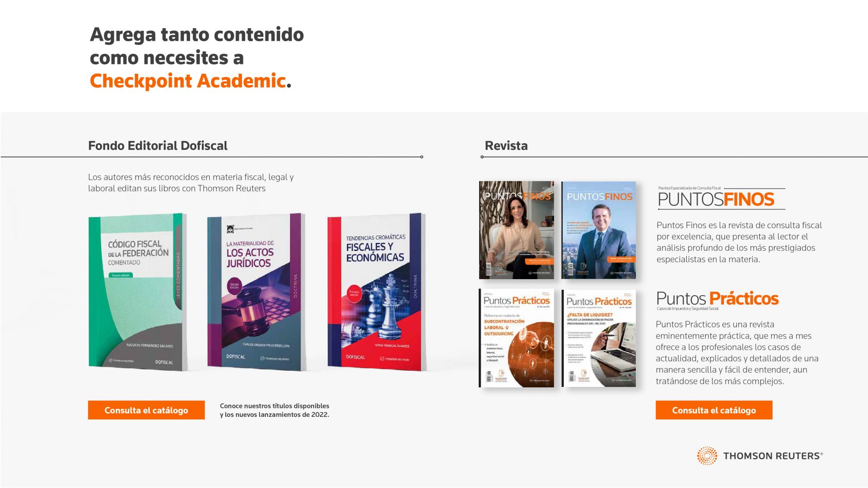Open Puntos Prácticos Subcontratación Laboral issue
Image resolution: width=868 pixels, height=488 pixels.
tap(516, 338)
